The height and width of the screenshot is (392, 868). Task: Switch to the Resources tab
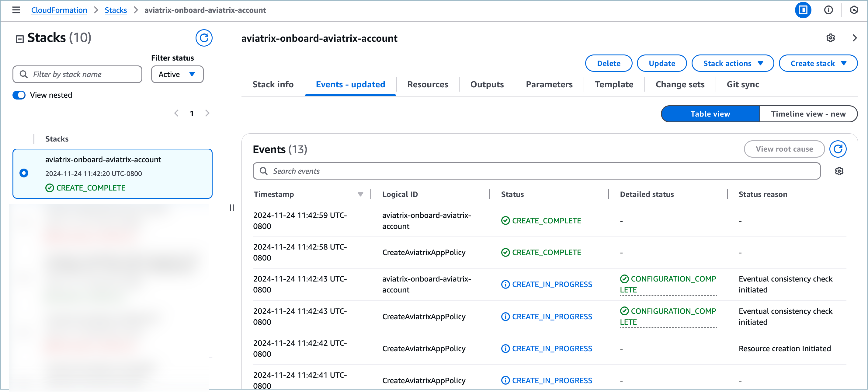[427, 84]
